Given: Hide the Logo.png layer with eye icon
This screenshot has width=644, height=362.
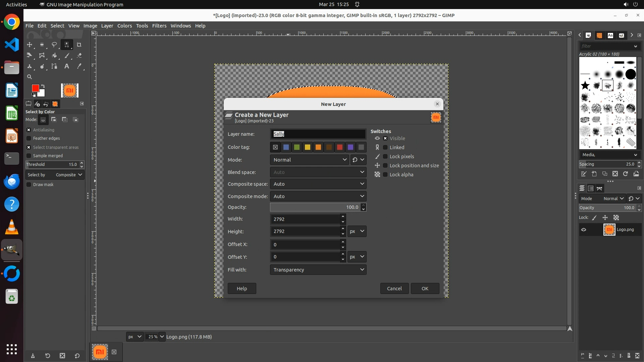Looking at the screenshot, I should tap(584, 230).
